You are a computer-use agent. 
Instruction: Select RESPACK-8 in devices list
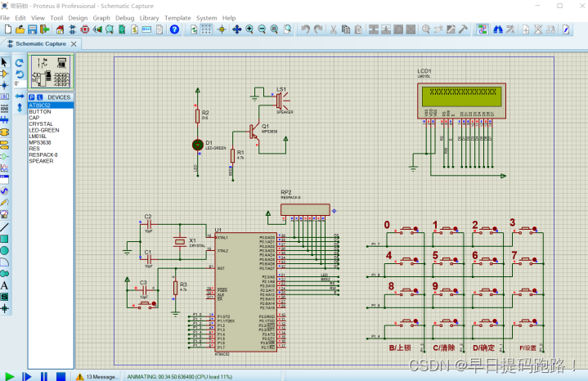point(43,155)
